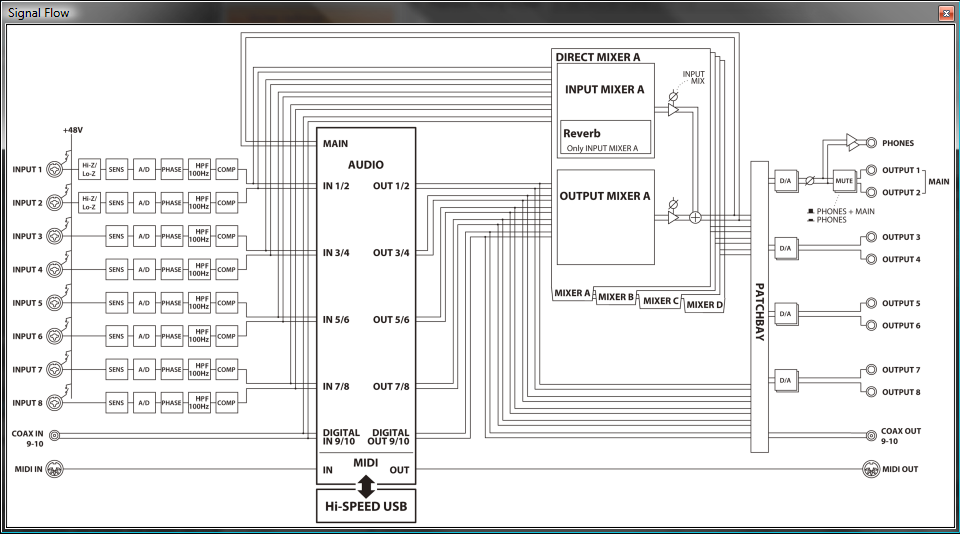This screenshot has height=534, width=960.
Task: Click the HPF 100Hz block on INPUT 2
Action: (x=199, y=202)
